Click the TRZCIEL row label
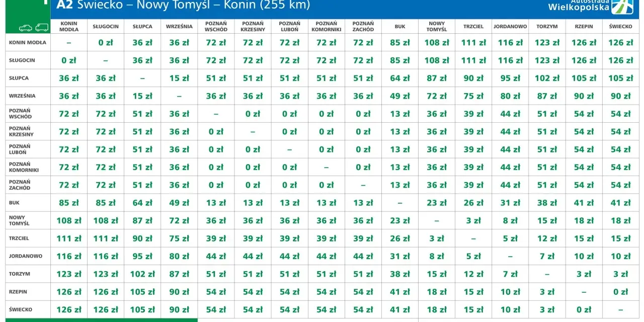 coord(19,238)
